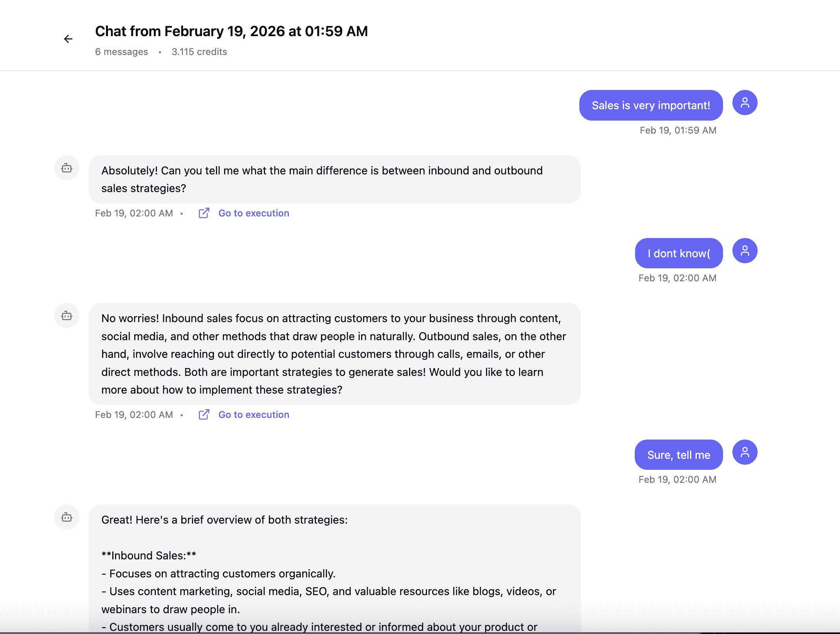
Task: Click user avatar beside 'Sure, tell me'
Action: [x=745, y=452]
